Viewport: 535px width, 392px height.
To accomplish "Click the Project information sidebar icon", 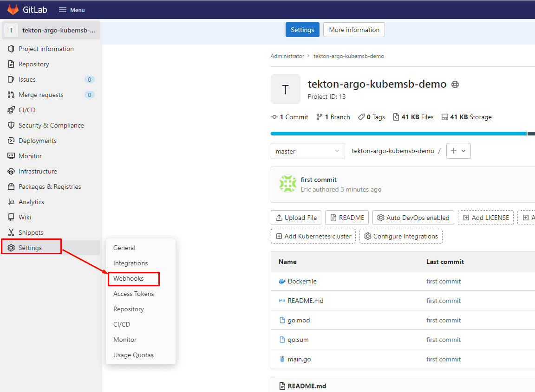I will click(x=11, y=49).
